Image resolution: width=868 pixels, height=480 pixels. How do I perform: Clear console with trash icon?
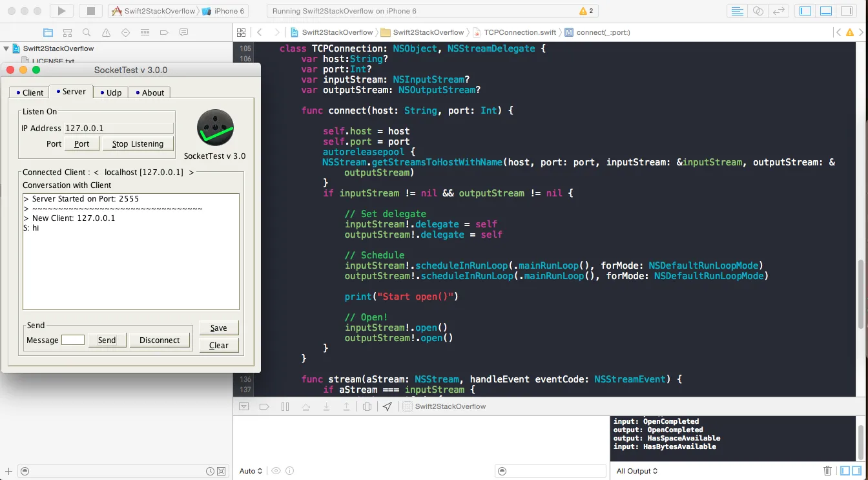(827, 471)
